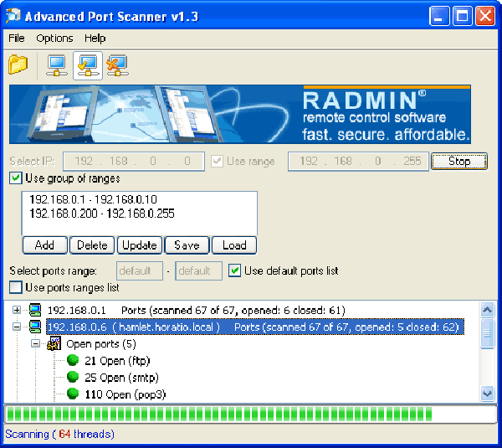Click the Add range button
The image size is (502, 448).
pos(44,245)
